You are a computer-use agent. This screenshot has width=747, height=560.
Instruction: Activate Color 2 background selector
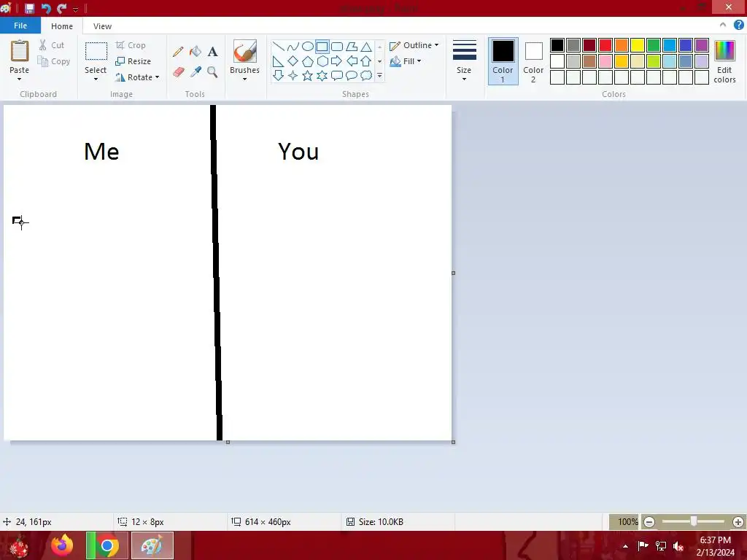pyautogui.click(x=533, y=61)
